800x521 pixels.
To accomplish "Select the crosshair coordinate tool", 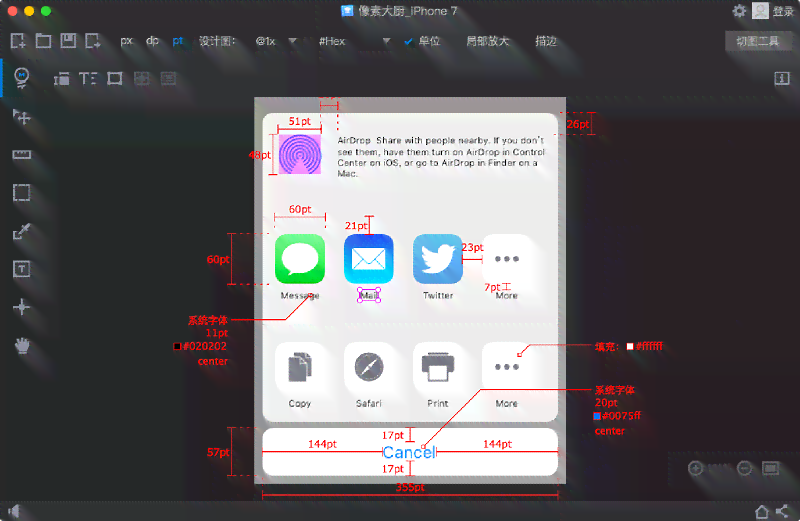I will pos(21,307).
